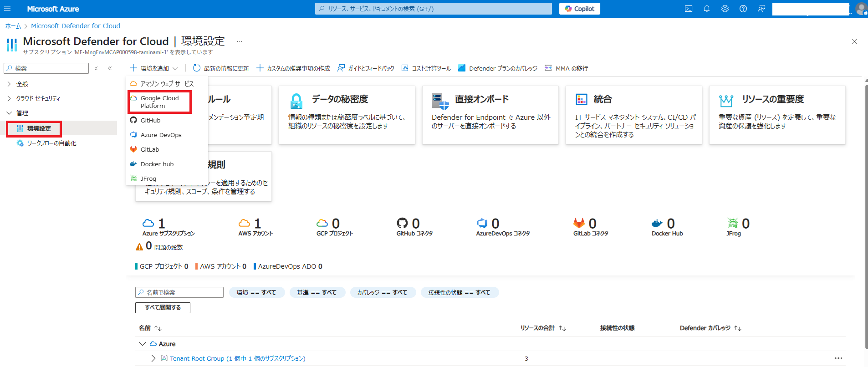Choose アマゾン ウェブ サービス from the menu
The width and height of the screenshot is (868, 367).
(167, 84)
